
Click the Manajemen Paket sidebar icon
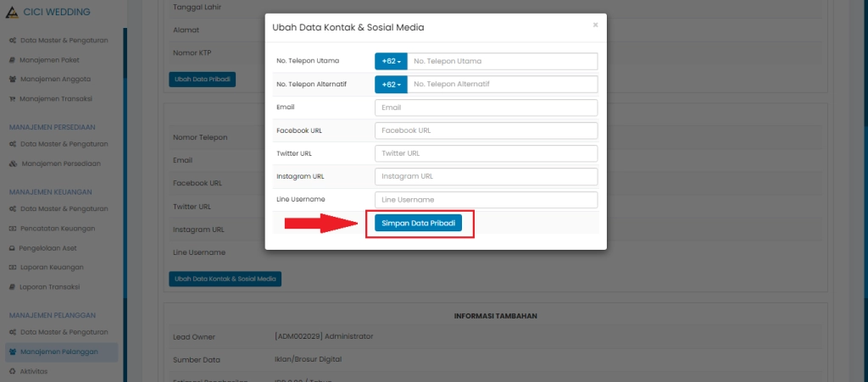(x=12, y=60)
